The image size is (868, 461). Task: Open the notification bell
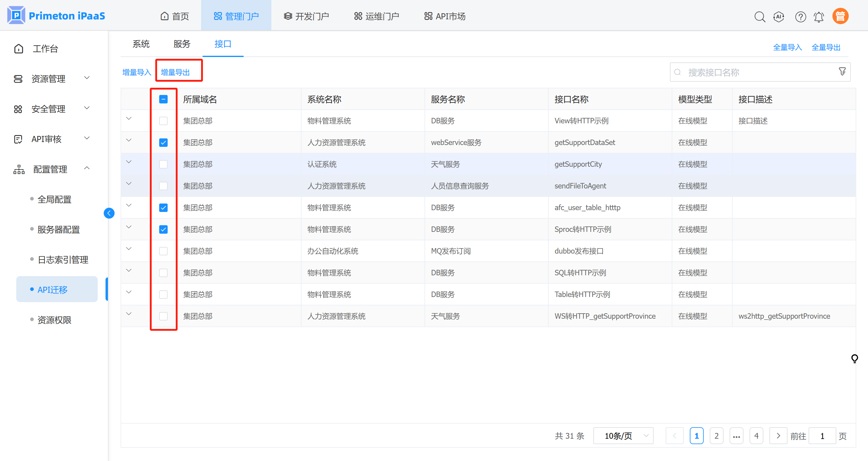pos(819,16)
